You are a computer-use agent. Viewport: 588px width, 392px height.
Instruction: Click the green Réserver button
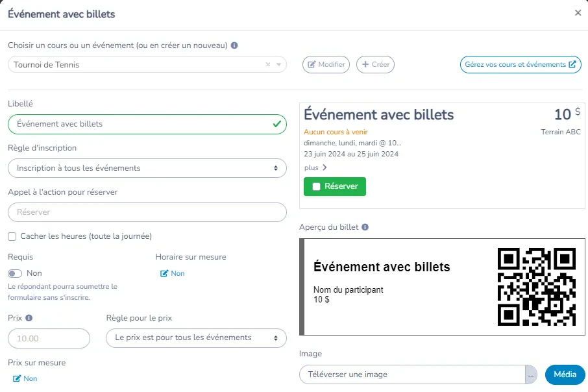[335, 186]
